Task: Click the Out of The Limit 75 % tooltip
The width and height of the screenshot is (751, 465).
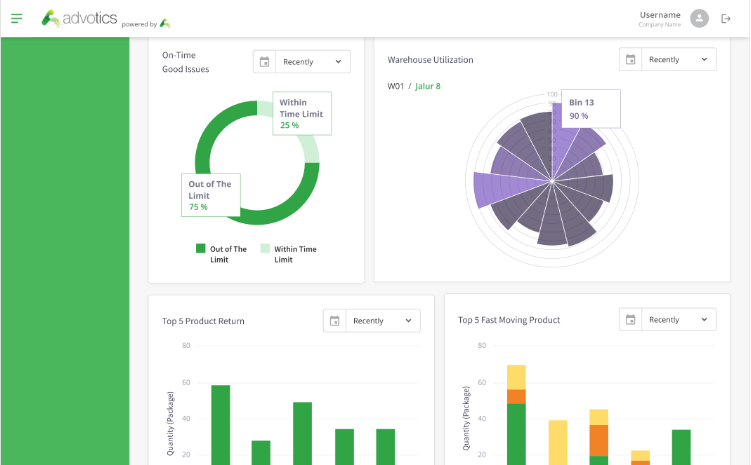Action: (211, 195)
